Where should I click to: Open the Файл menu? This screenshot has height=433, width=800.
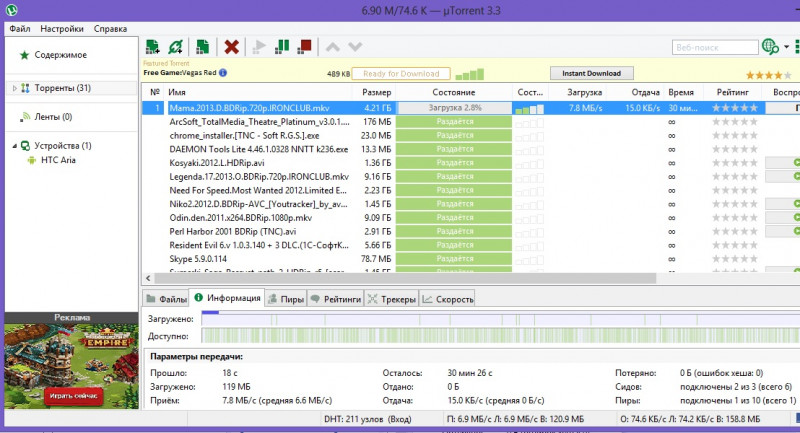coord(20,29)
